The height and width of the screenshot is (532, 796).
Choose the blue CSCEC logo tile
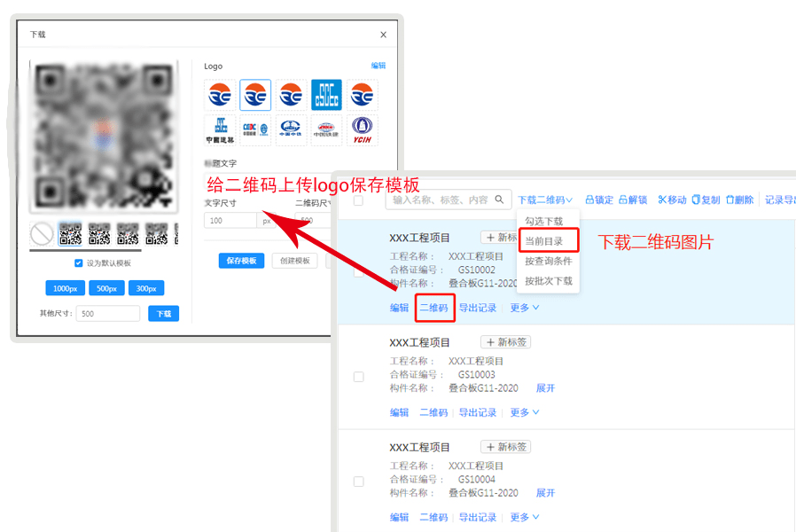(326, 95)
